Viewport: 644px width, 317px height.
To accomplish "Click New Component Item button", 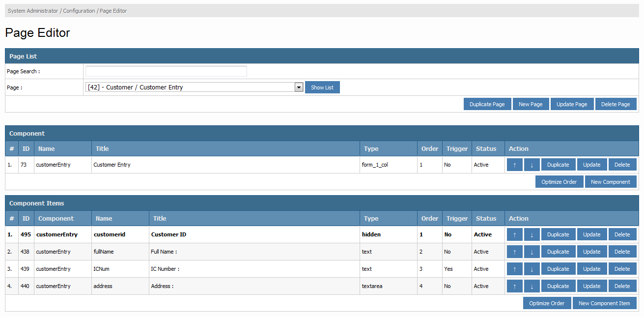I will tap(604, 303).
